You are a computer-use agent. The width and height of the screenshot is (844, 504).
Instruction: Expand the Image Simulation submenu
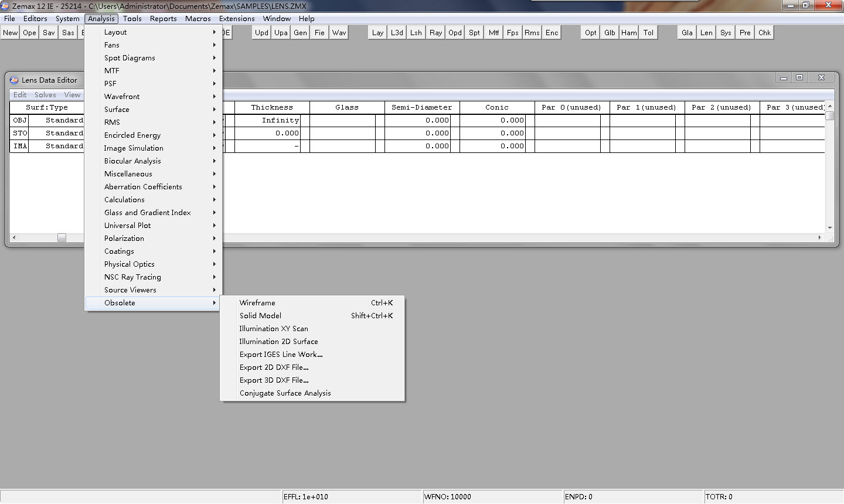152,148
